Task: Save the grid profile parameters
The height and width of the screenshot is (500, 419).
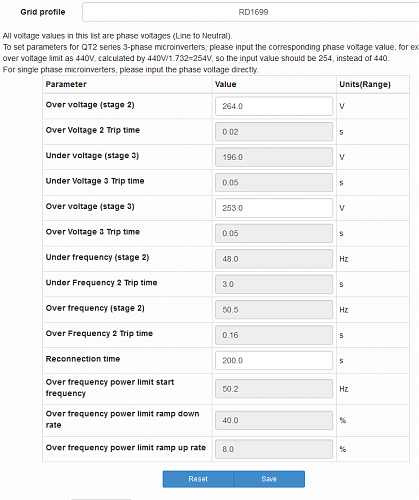Action: [x=269, y=479]
